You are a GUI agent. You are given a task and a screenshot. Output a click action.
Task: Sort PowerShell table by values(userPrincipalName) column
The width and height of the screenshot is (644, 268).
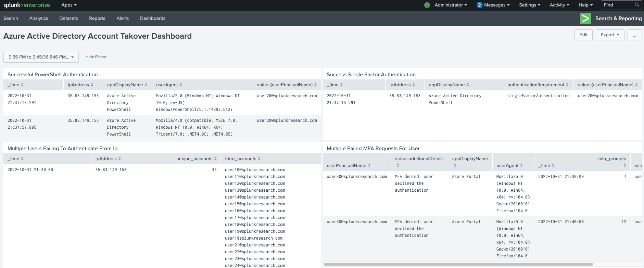287,85
